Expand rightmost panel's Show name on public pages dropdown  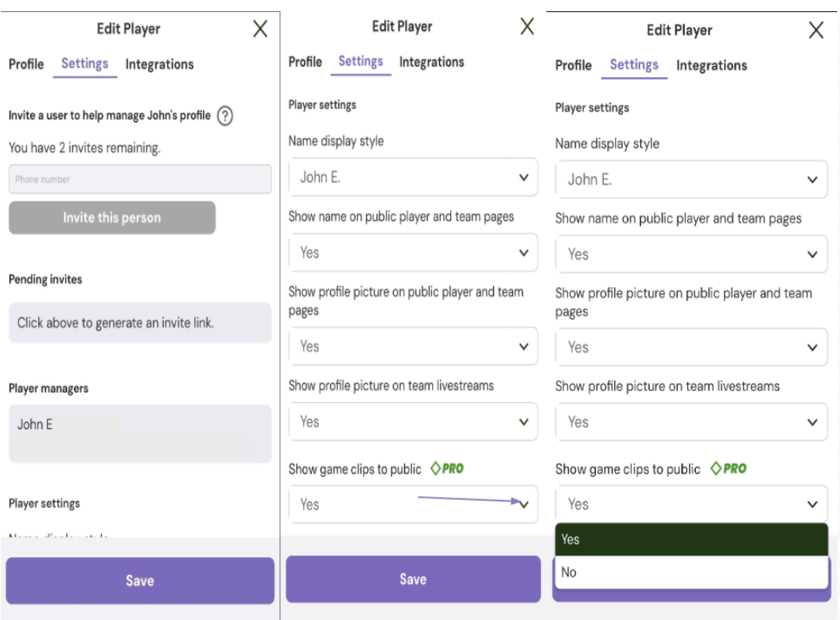[691, 254]
